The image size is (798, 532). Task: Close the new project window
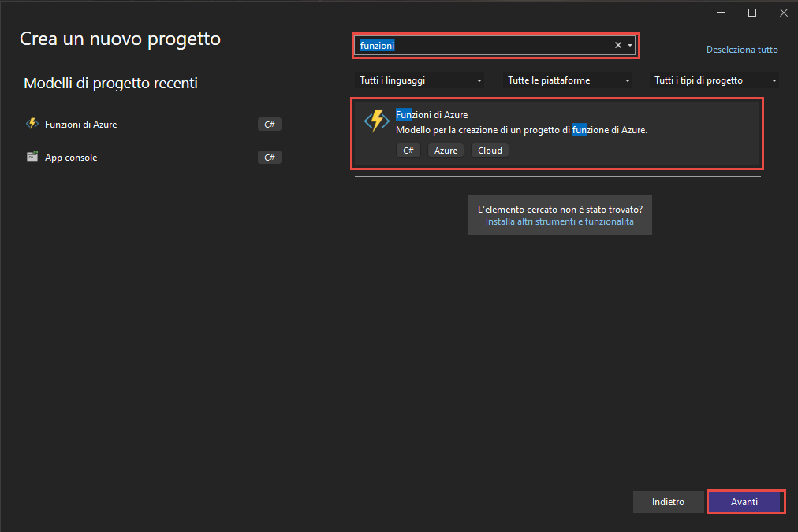click(783, 13)
